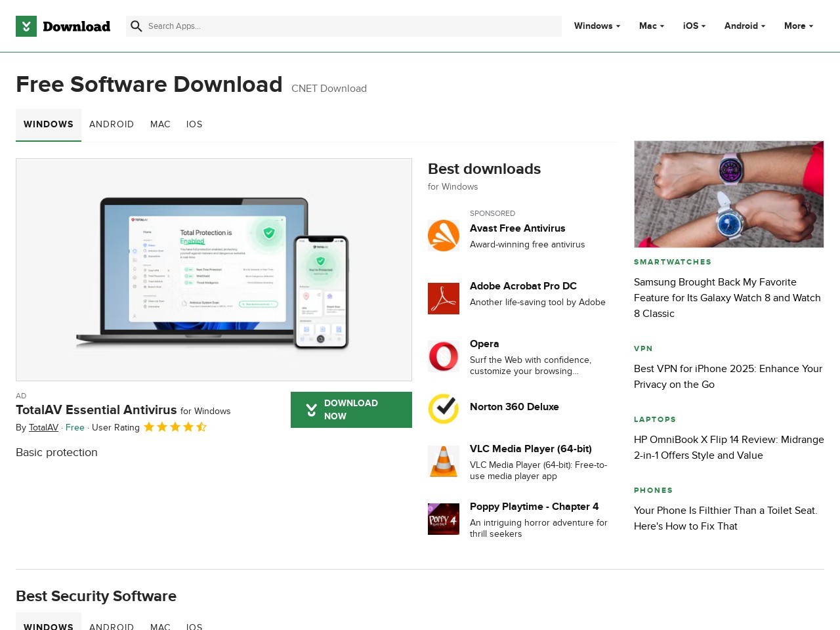
Task: Click the half star in the user rating
Action: (x=201, y=427)
